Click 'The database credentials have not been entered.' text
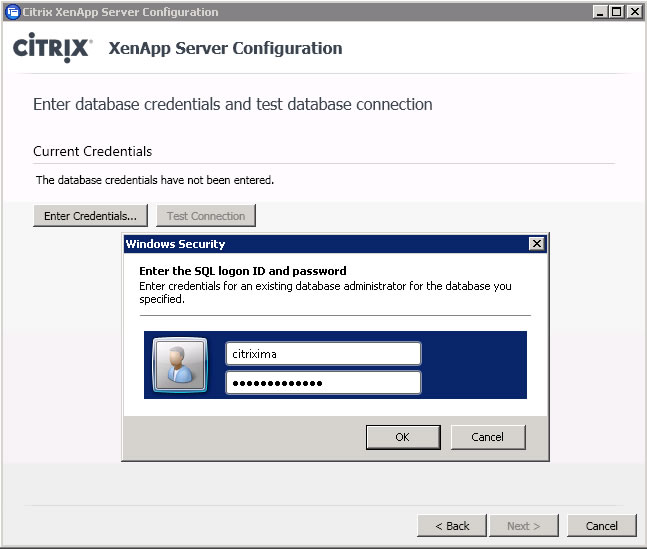The height and width of the screenshot is (549, 647). coord(155,180)
